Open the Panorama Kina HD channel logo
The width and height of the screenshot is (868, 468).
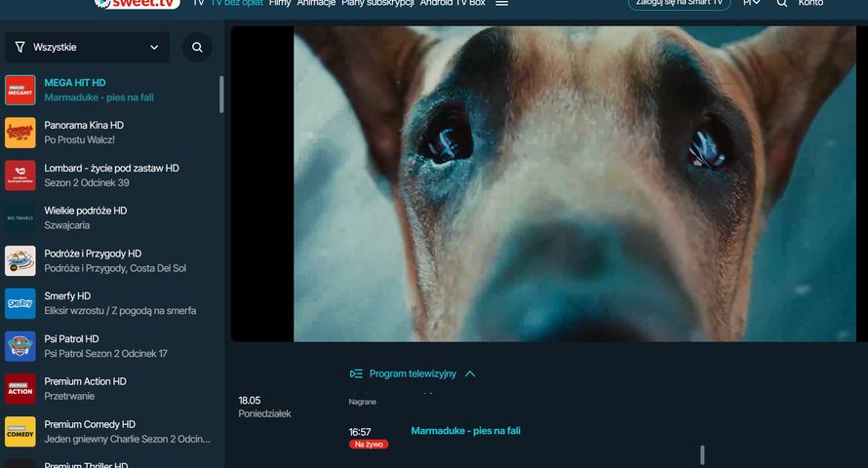(20, 133)
